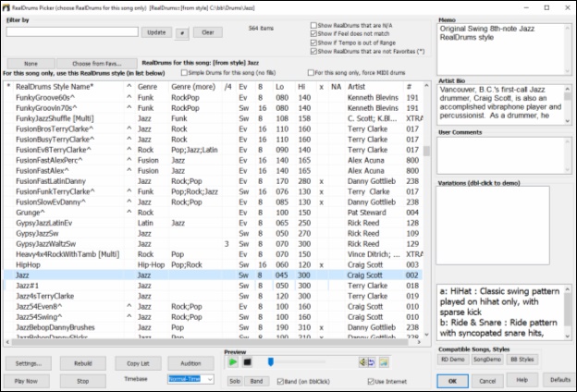Click the horizontal scrollbar thumb under the list

[210, 342]
